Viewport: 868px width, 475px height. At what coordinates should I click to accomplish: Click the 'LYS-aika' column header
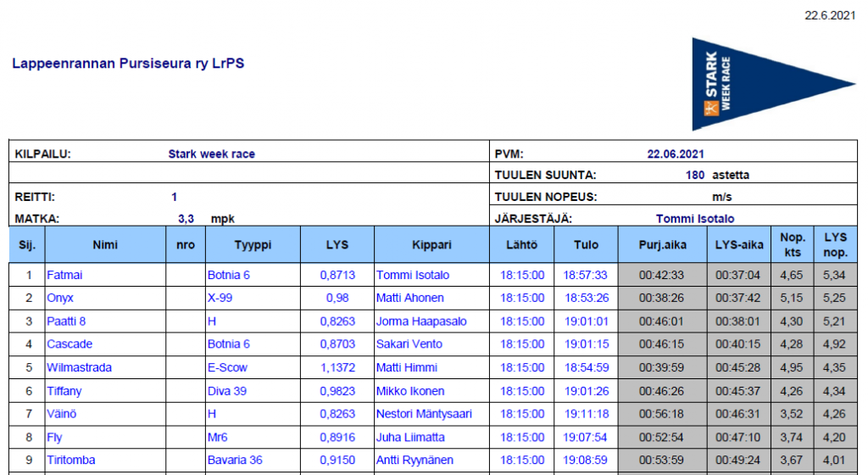[739, 244]
